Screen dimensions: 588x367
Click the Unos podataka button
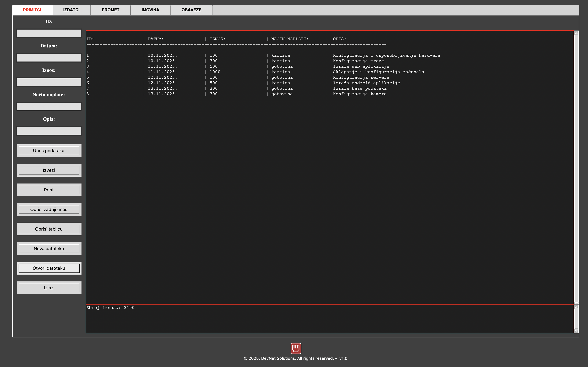tap(49, 151)
